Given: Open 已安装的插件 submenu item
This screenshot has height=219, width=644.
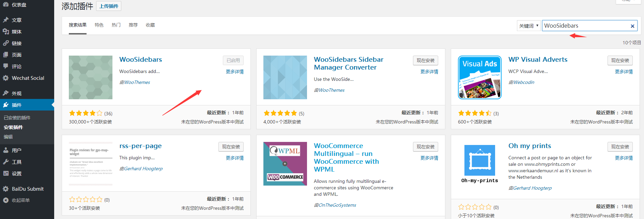Looking at the screenshot, I should (17, 118).
